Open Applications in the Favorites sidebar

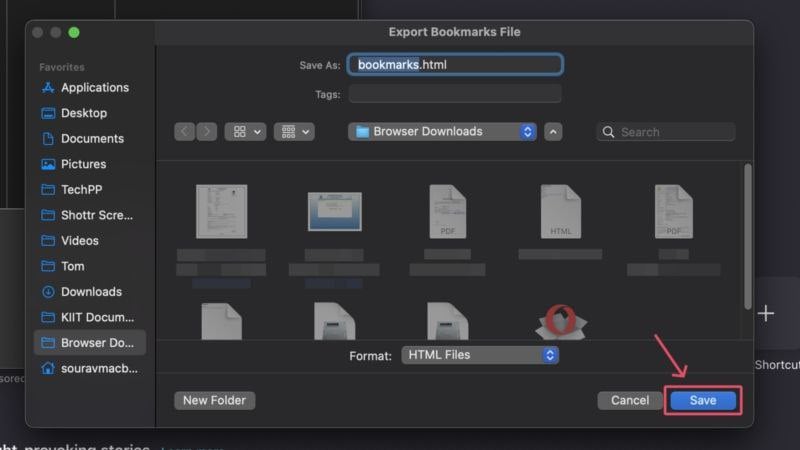coord(90,88)
